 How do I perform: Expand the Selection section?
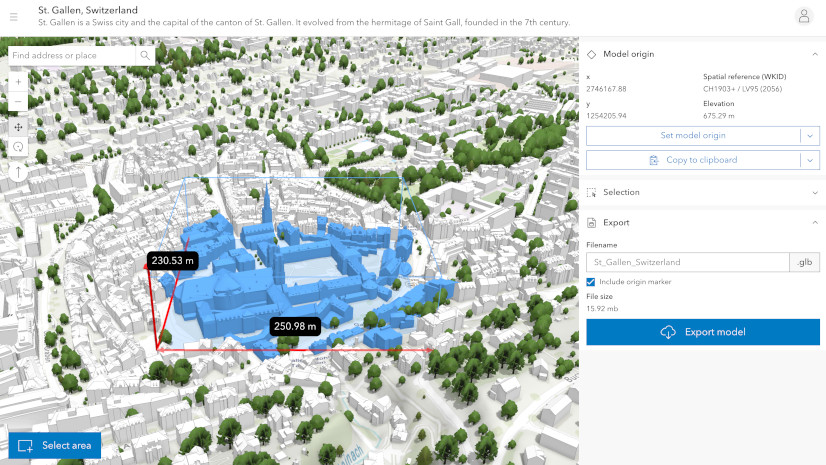(815, 192)
